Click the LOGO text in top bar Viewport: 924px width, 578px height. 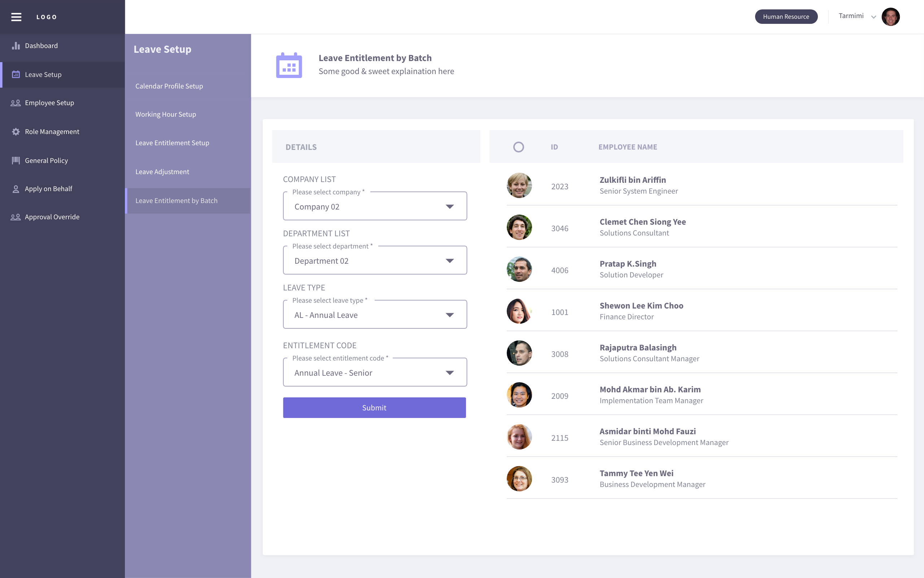coord(47,17)
